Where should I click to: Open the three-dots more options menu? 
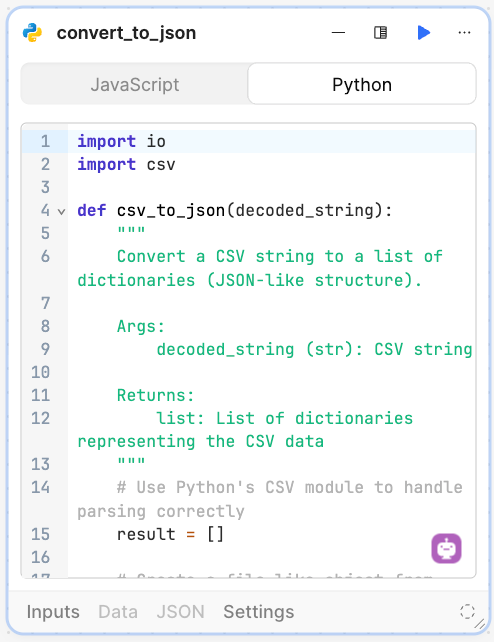click(x=465, y=33)
